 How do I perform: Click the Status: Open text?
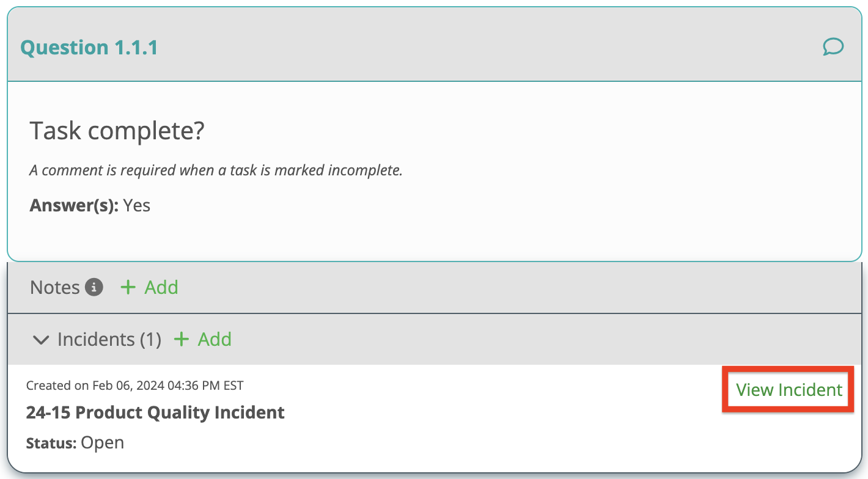click(75, 442)
